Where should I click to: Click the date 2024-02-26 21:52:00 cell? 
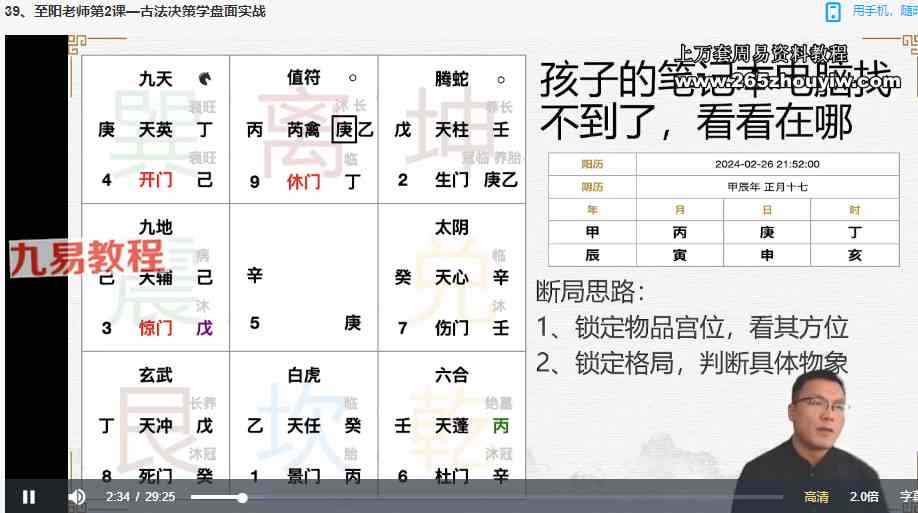[x=767, y=164]
